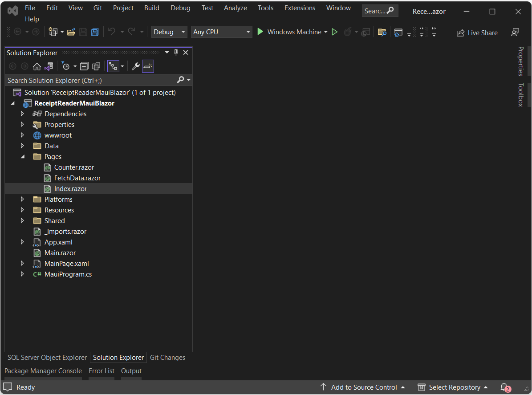Expand the Dependencies node
This screenshot has width=532, height=395.
point(22,114)
